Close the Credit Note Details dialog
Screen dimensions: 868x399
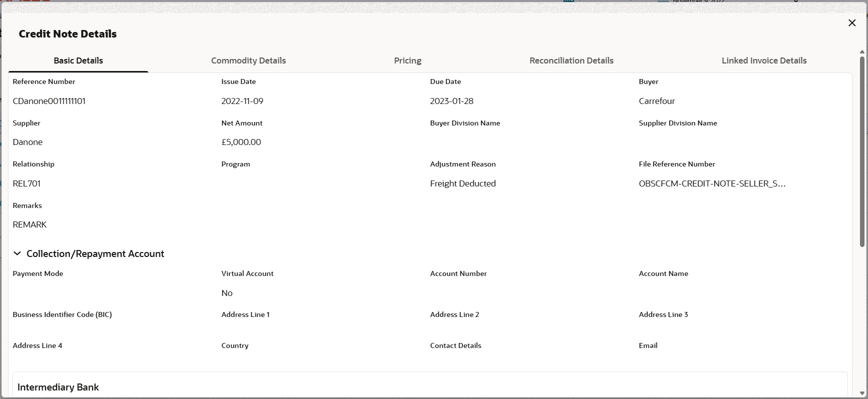[852, 23]
